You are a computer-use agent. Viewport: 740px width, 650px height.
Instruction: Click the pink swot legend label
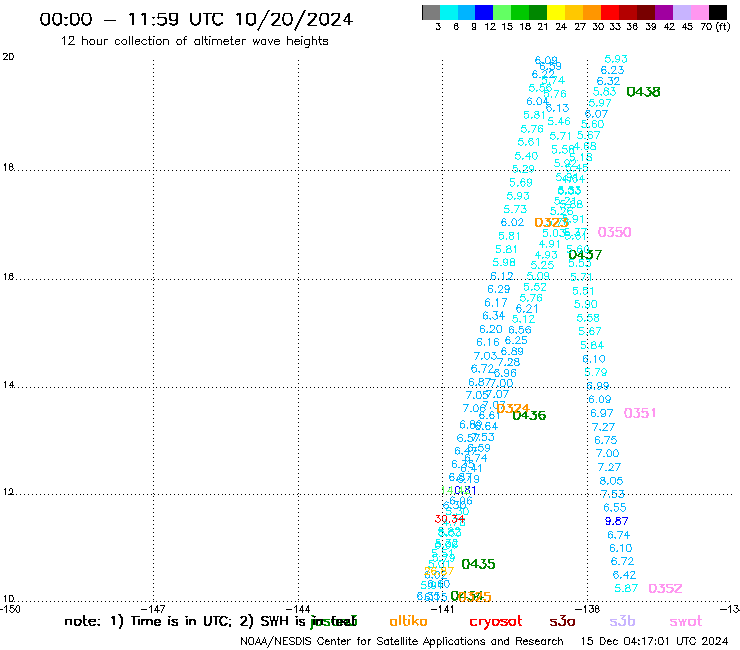(686, 621)
